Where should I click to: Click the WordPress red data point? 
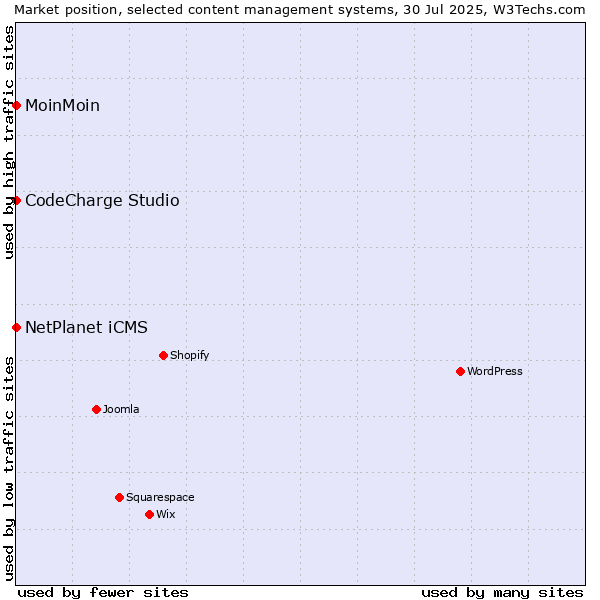click(x=460, y=372)
